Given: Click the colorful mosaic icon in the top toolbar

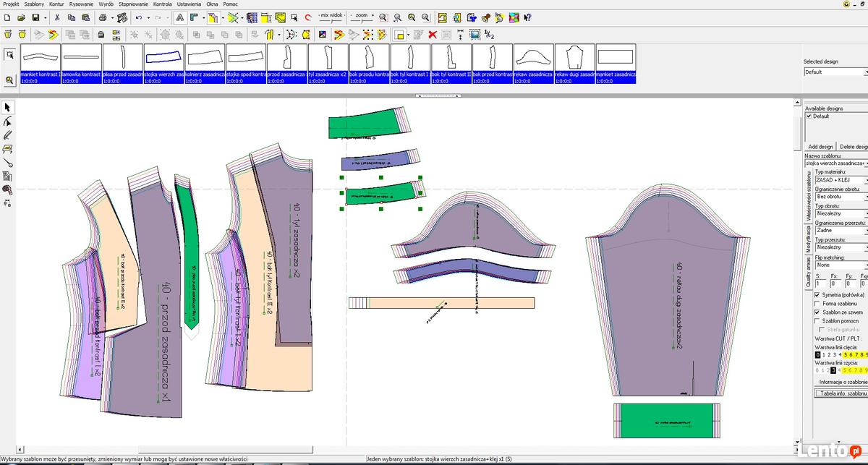Looking at the screenshot, I should click(x=514, y=17).
